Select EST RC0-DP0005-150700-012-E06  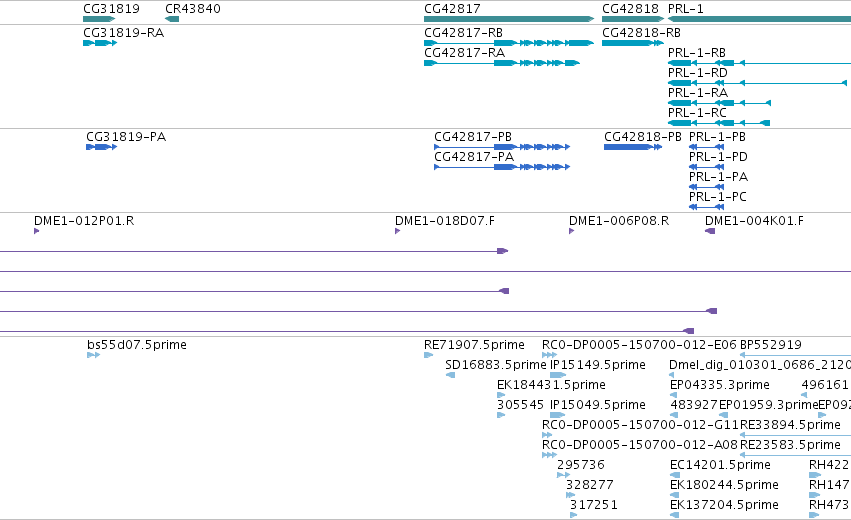[x=549, y=355]
